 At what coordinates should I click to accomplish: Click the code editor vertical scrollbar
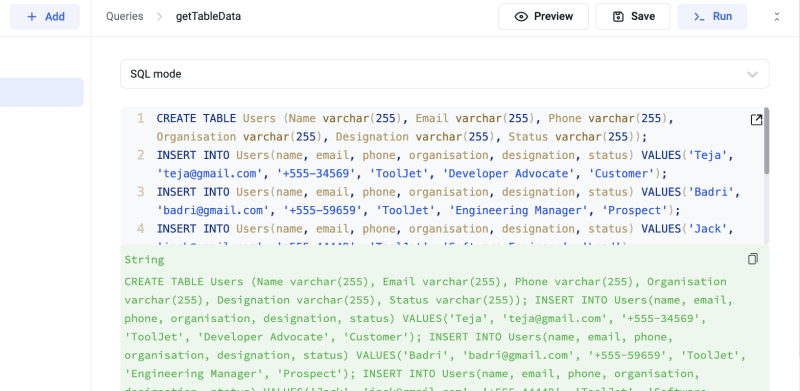[766, 141]
